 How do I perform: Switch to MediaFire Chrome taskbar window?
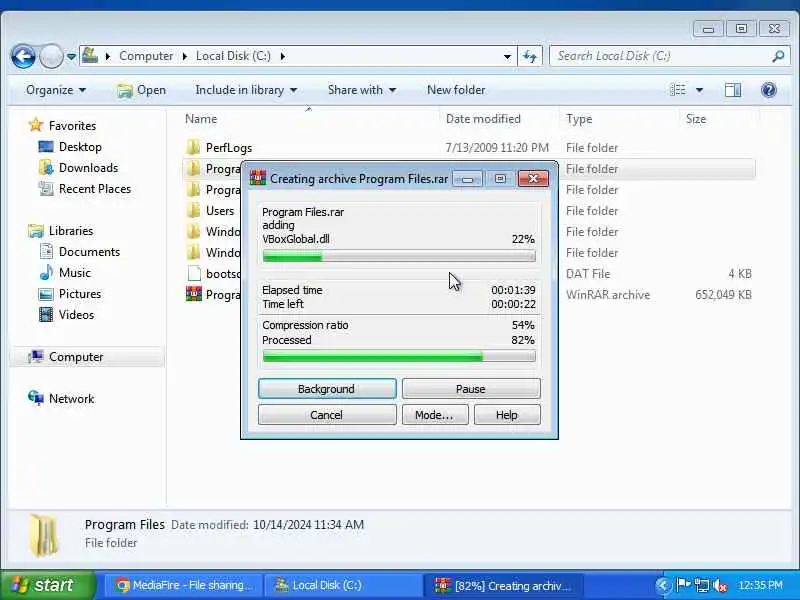pos(185,585)
